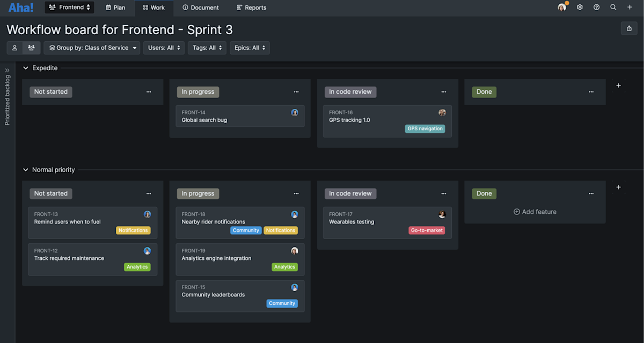Open the global search icon
Viewport: 644px width, 343px height.
click(613, 8)
